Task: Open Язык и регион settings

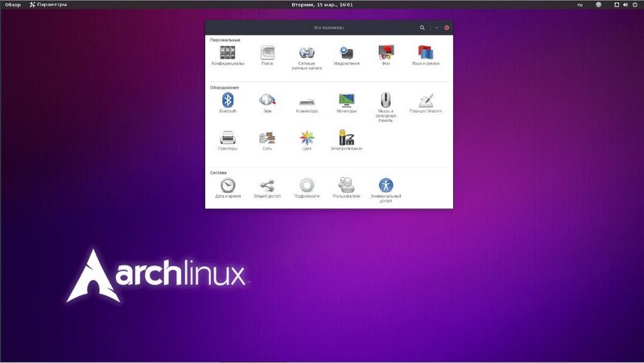Action: (x=426, y=56)
